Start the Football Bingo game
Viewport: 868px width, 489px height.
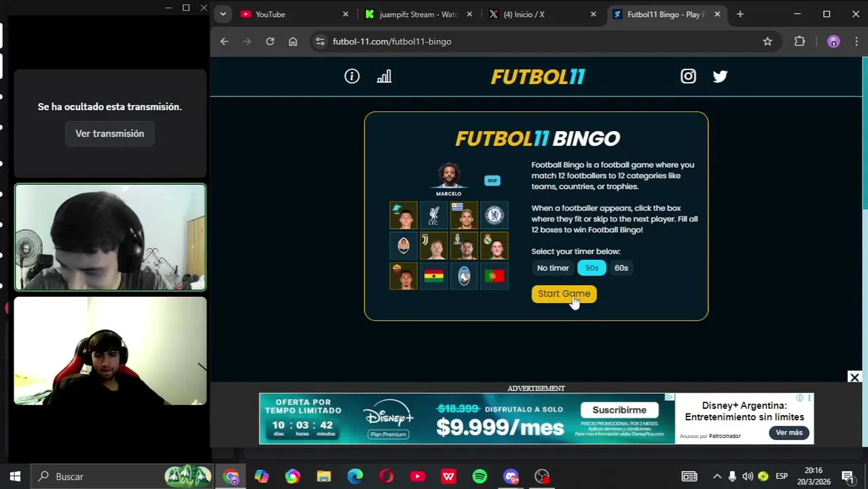[x=564, y=294]
